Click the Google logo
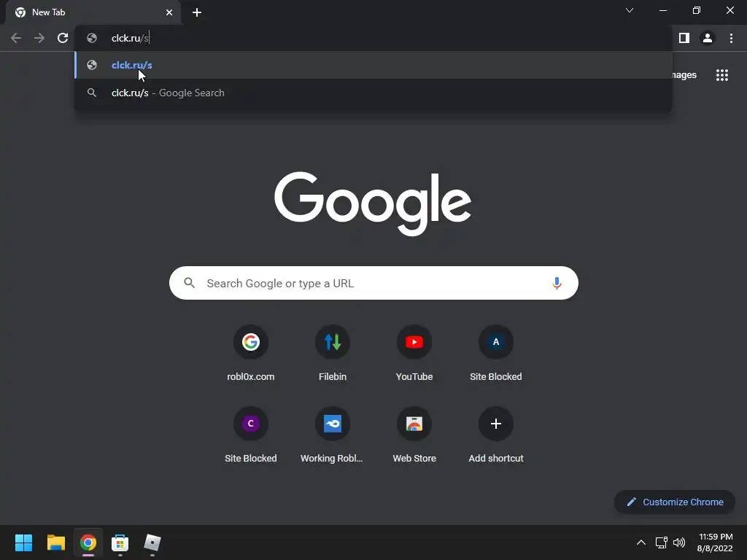 point(373,204)
